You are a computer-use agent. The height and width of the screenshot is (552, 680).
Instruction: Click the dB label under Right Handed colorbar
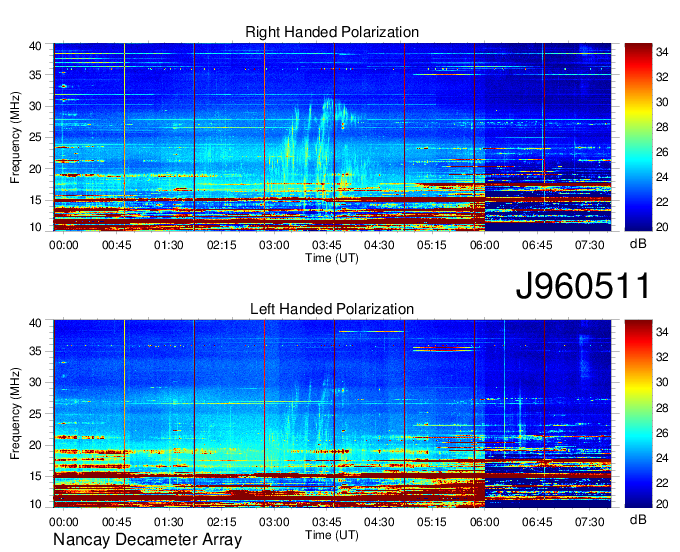tap(638, 244)
